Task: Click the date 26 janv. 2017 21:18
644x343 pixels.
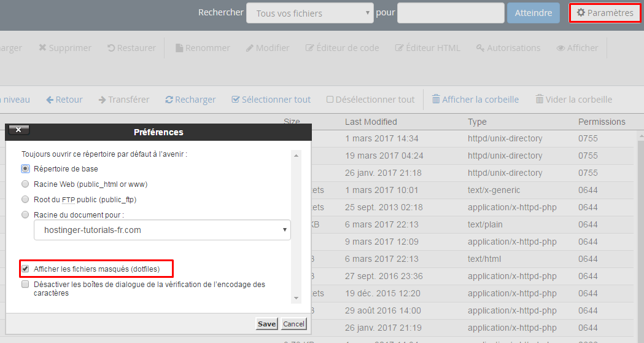Action: [x=383, y=173]
